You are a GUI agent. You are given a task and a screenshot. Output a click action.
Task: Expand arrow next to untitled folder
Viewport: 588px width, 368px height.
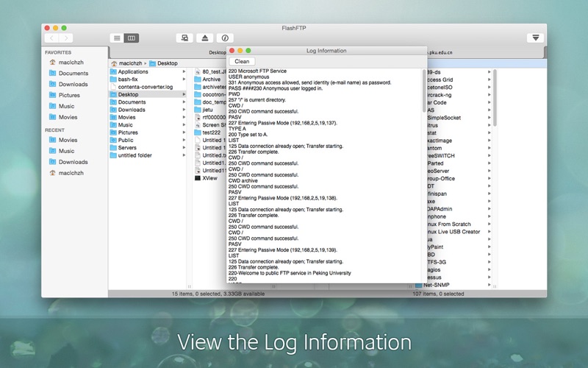pyautogui.click(x=184, y=155)
